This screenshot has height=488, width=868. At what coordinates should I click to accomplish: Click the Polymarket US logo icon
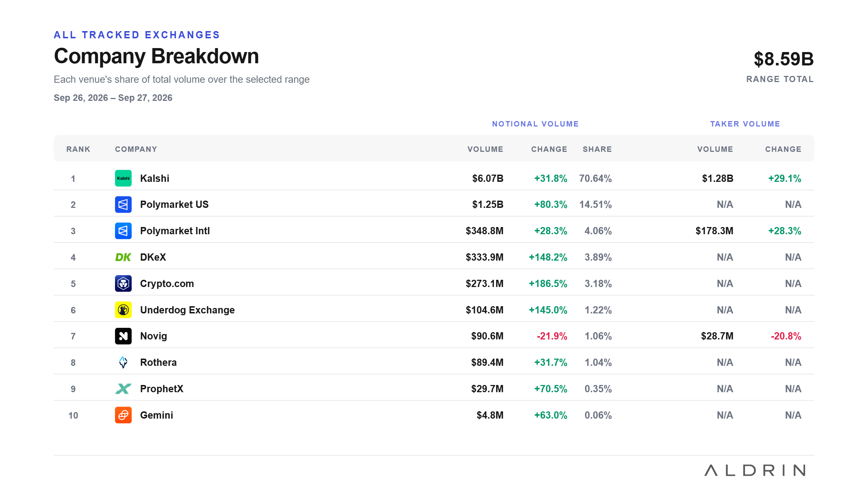point(123,205)
